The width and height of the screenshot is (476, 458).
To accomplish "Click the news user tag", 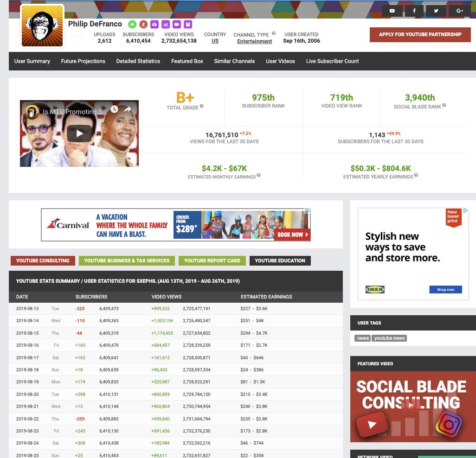I will pos(363,338).
